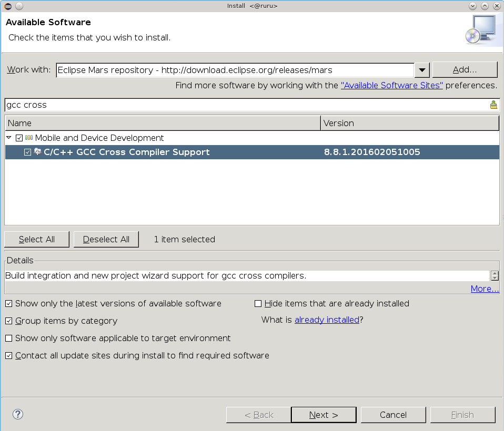Image resolution: width=504 pixels, height=431 pixels.
Task: Disable Group items by category option
Action: click(x=9, y=321)
